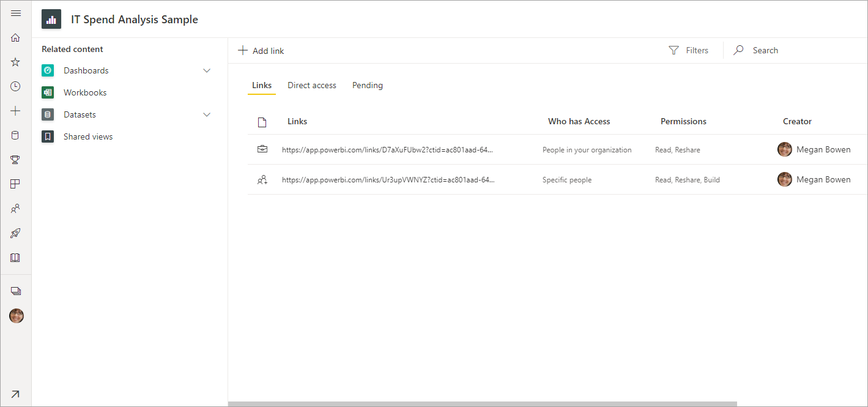
Task: Click the organization briefcase link icon
Action: coord(262,149)
